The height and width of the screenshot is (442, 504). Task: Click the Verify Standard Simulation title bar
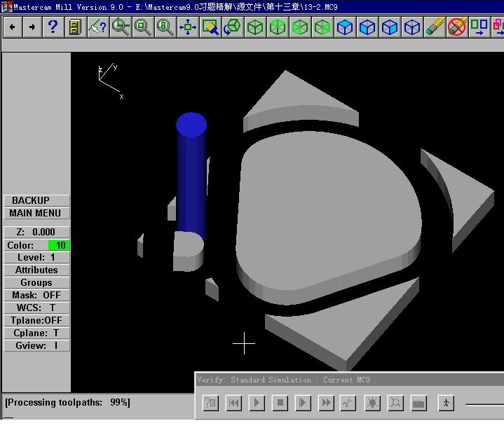[x=350, y=380]
